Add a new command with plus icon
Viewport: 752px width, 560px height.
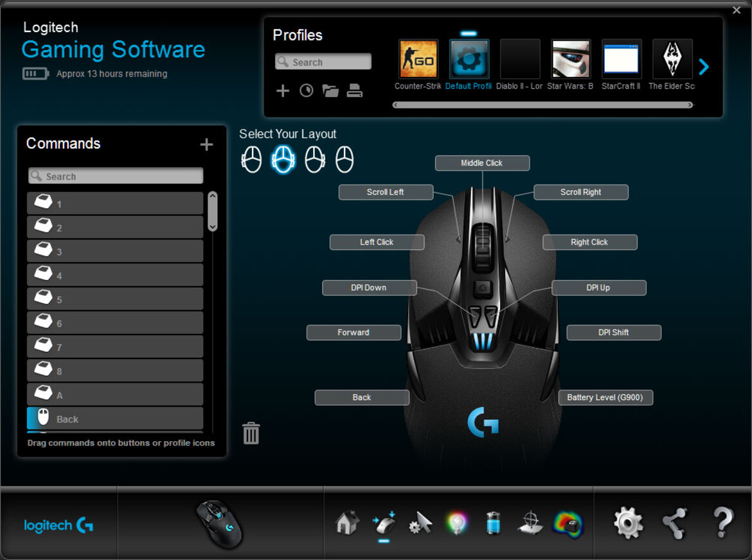pyautogui.click(x=206, y=144)
